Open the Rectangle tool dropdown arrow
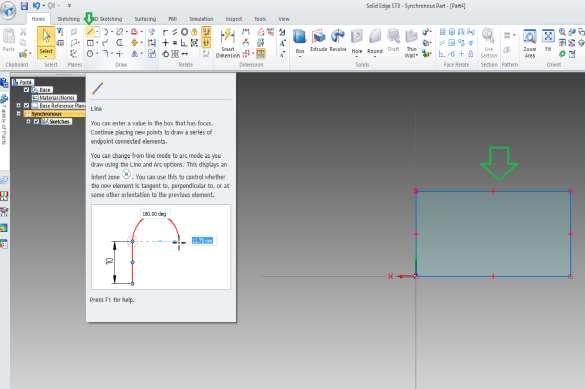 pyautogui.click(x=97, y=43)
